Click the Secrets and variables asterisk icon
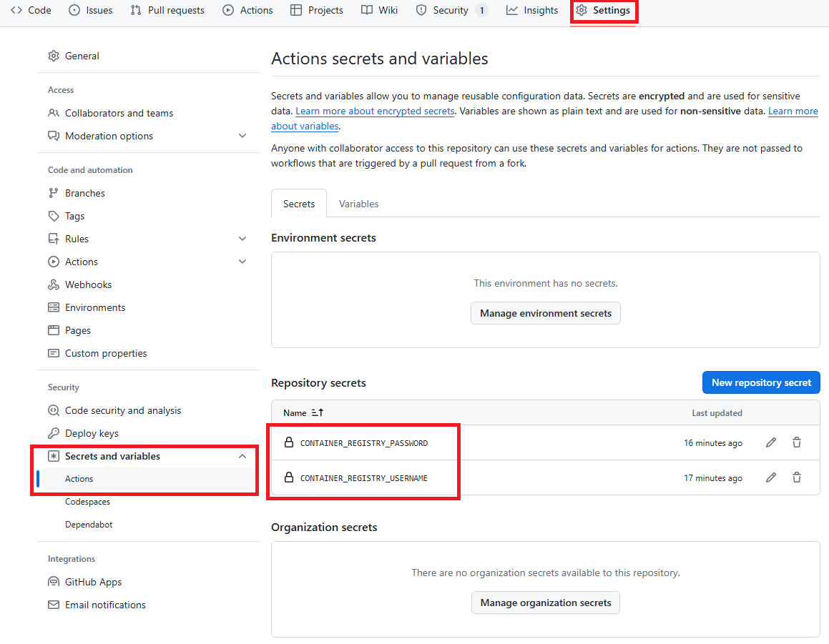Image resolution: width=829 pixels, height=644 pixels. (x=54, y=456)
